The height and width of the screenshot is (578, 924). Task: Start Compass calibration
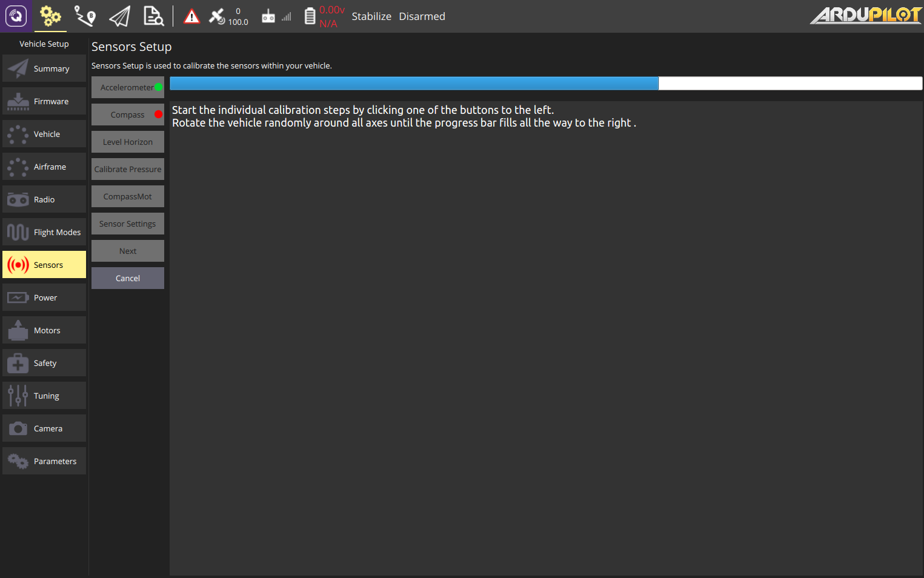coord(128,115)
